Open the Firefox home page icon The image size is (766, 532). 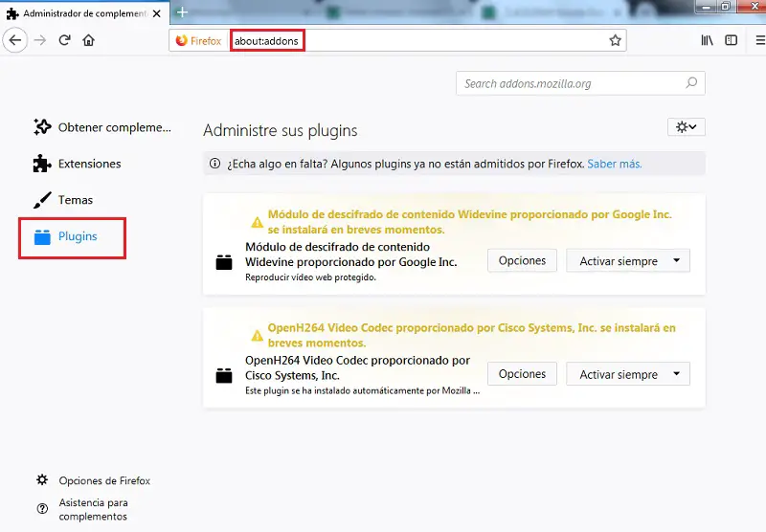(x=88, y=40)
